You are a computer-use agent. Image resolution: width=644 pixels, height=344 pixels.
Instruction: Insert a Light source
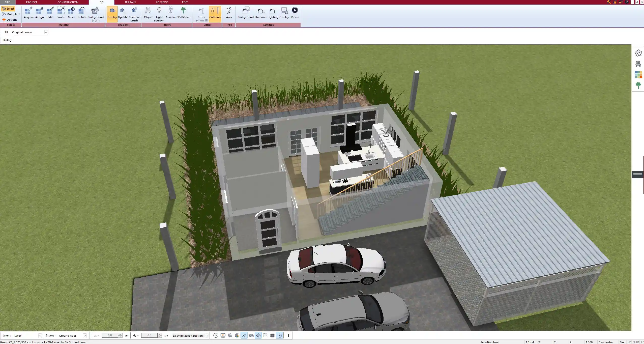pos(159,13)
